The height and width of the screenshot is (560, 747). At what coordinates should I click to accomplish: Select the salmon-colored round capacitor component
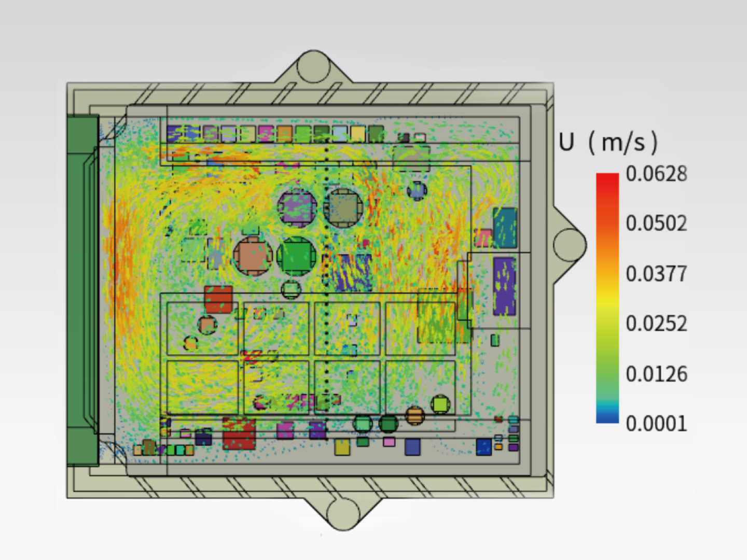[x=253, y=256]
